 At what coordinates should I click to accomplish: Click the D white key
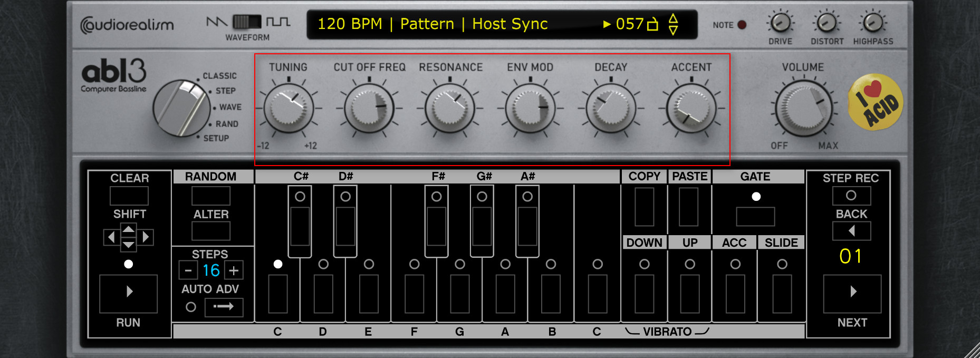pyautogui.click(x=323, y=293)
